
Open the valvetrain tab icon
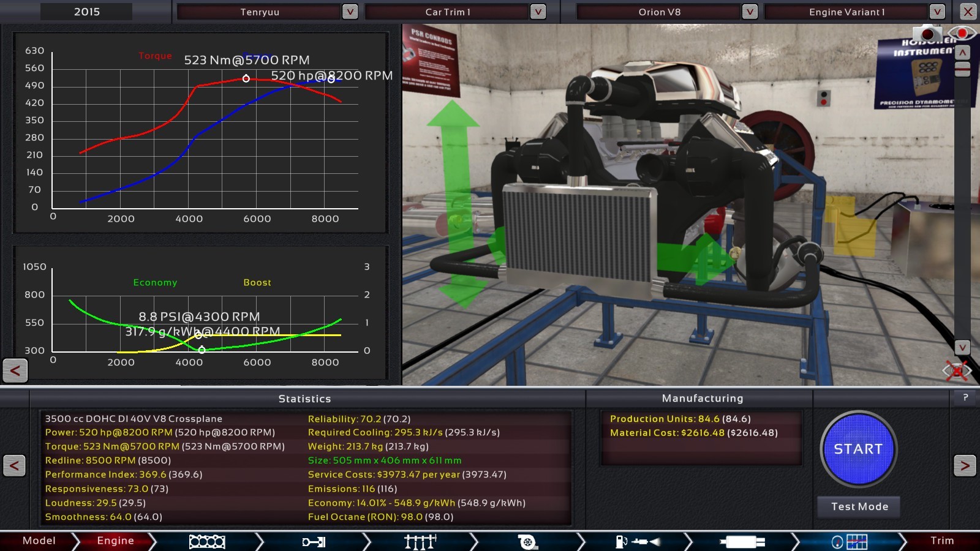(x=420, y=541)
